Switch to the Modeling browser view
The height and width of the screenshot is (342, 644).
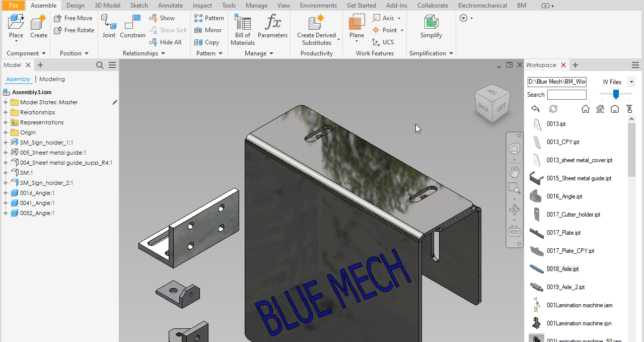52,79
